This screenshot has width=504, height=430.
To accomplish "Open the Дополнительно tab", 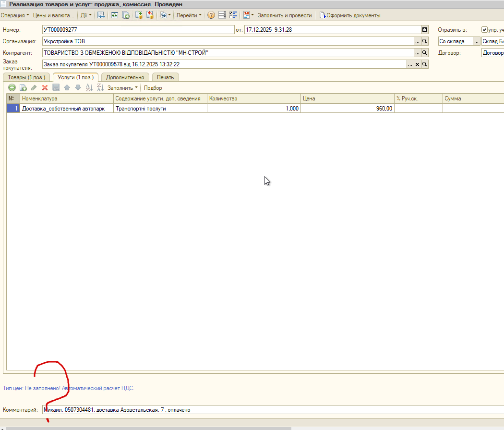I will click(125, 77).
